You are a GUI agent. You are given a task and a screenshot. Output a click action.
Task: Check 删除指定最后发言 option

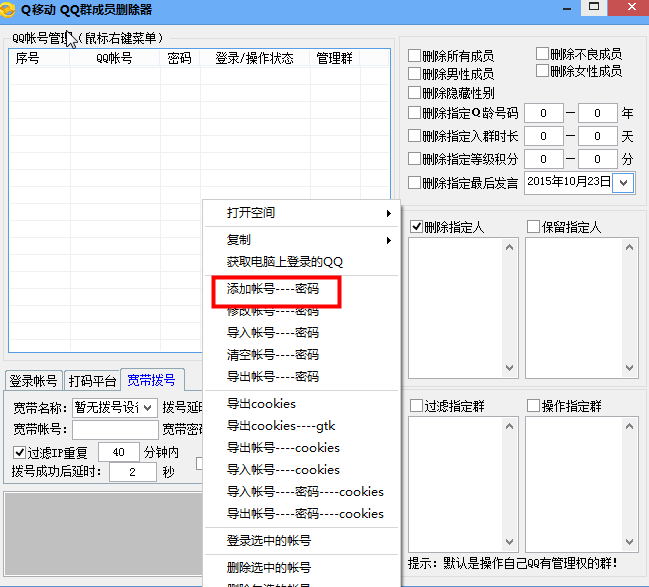(414, 183)
